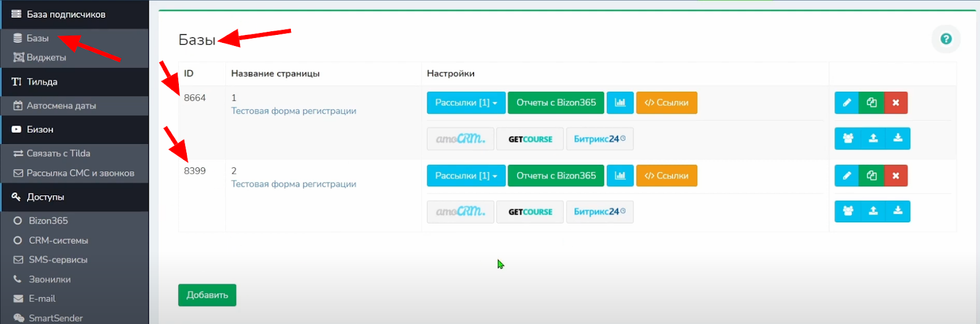Expand the Рассылки [1] dropdown for base 8399
The image size is (980, 324).
466,176
